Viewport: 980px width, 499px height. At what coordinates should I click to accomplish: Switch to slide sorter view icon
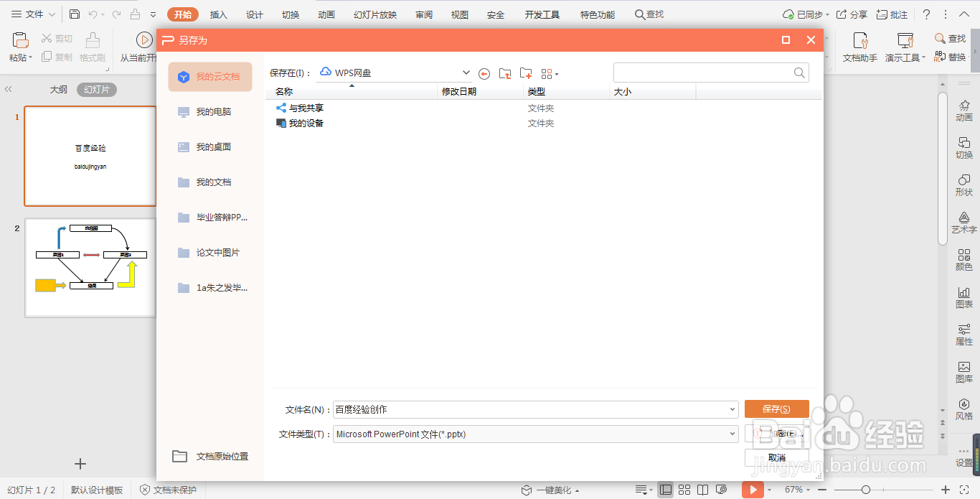(x=684, y=490)
